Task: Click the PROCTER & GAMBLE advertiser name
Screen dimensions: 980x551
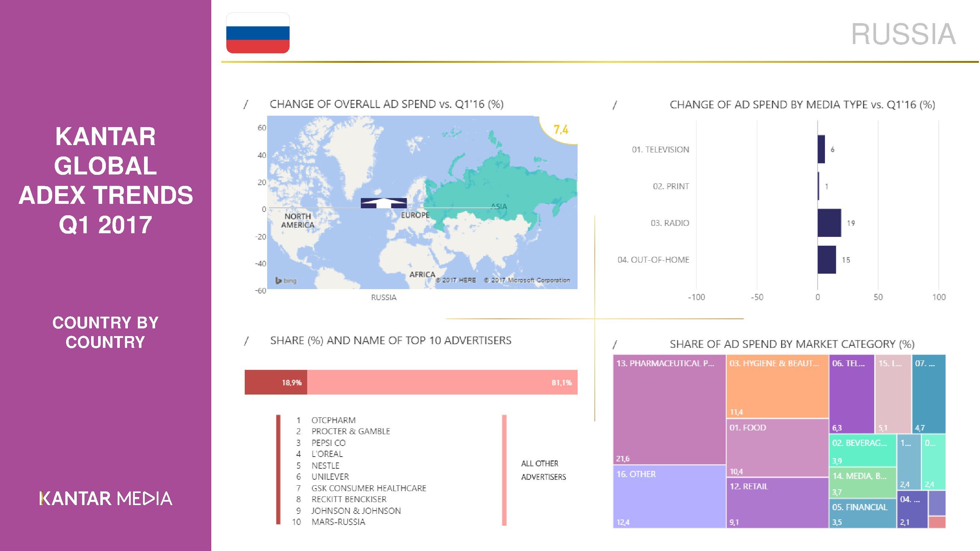Action: pyautogui.click(x=351, y=431)
